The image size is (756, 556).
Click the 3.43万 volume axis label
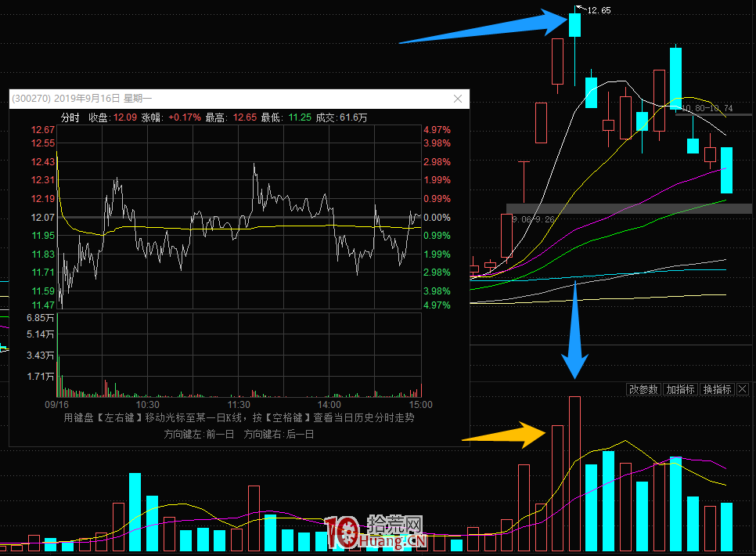pyautogui.click(x=40, y=356)
